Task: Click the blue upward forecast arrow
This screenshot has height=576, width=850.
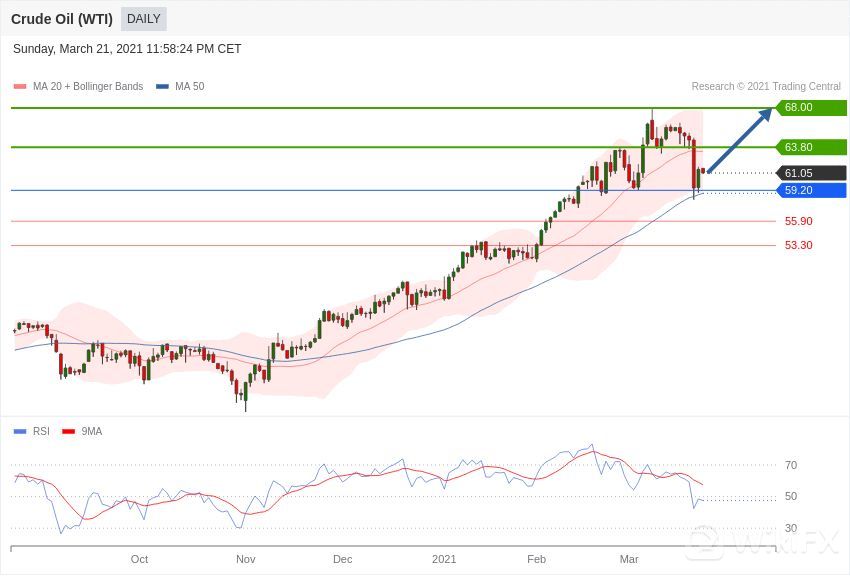Action: (740, 140)
